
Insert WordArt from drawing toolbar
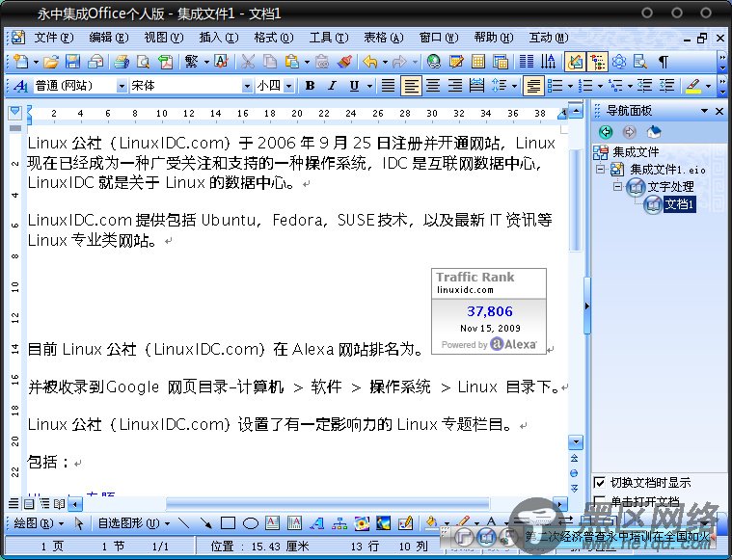tap(317, 523)
